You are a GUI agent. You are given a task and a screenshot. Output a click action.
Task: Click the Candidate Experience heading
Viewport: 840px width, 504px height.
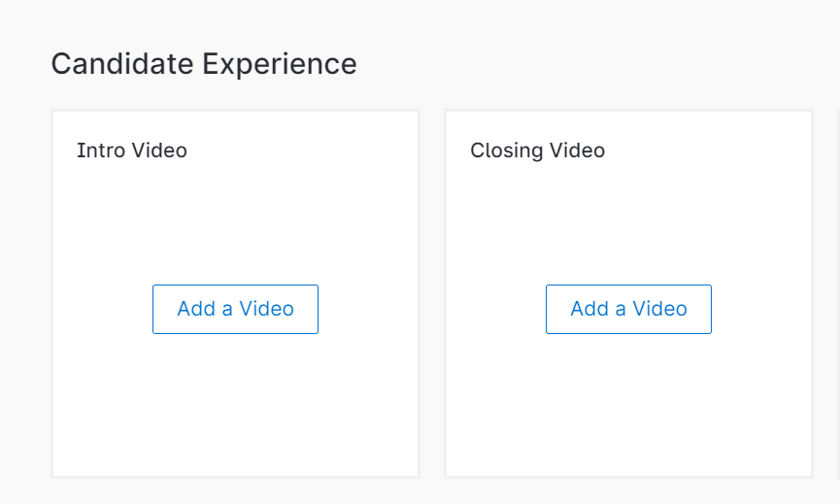pos(204,64)
